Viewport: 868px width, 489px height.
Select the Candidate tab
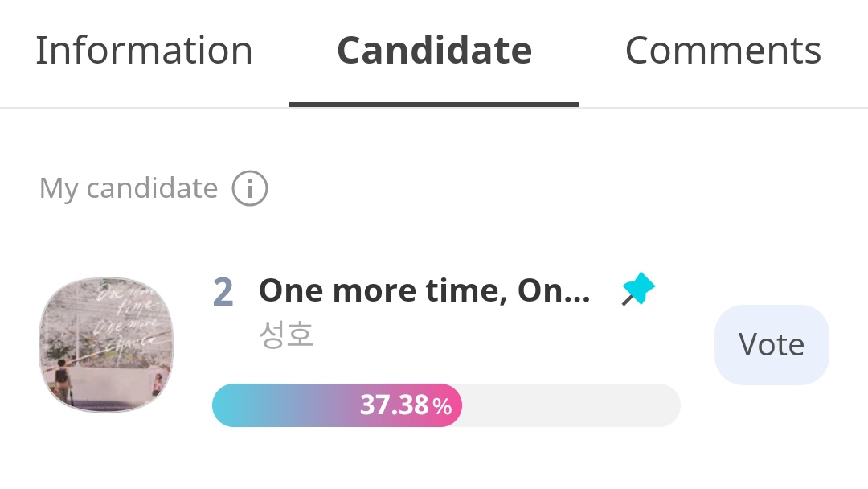coord(434,51)
